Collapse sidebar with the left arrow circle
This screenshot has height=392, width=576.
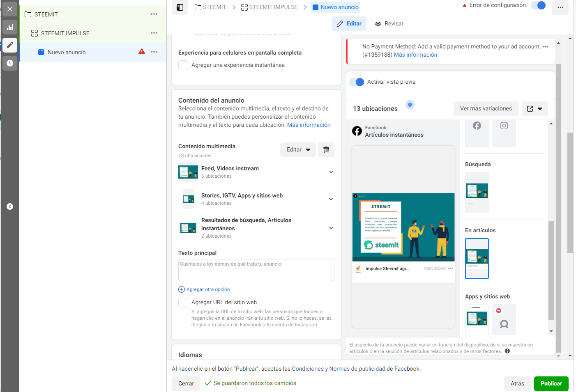[x=10, y=206]
